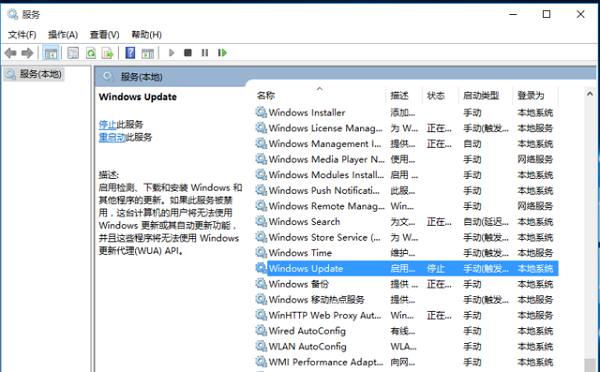Open the Properties toolbar icon
Screen dimensions: 600x372
coord(73,53)
